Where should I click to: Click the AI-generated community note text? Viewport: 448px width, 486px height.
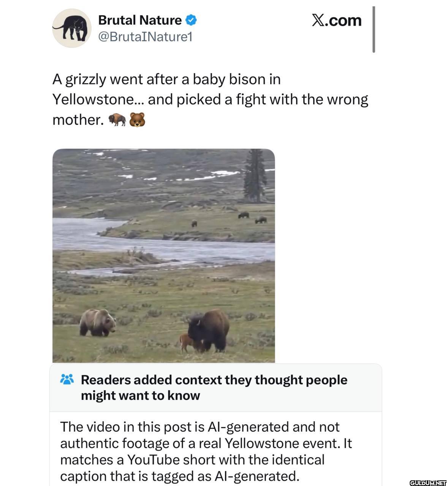click(x=206, y=451)
